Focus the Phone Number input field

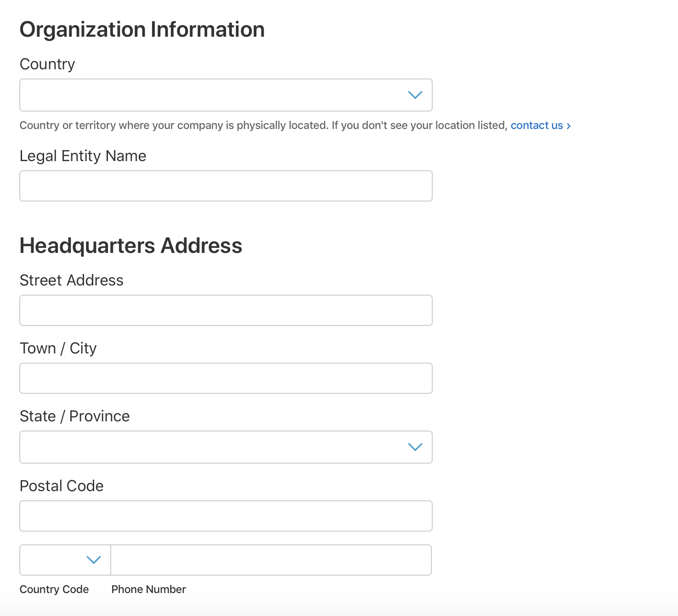point(271,560)
